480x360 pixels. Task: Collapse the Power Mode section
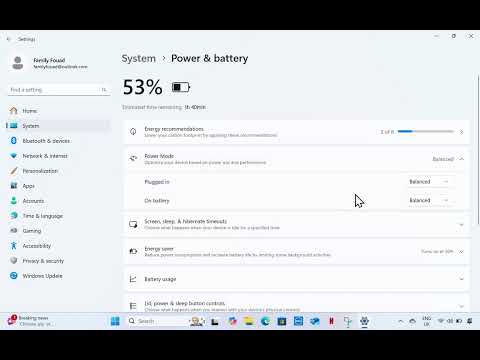(x=462, y=159)
